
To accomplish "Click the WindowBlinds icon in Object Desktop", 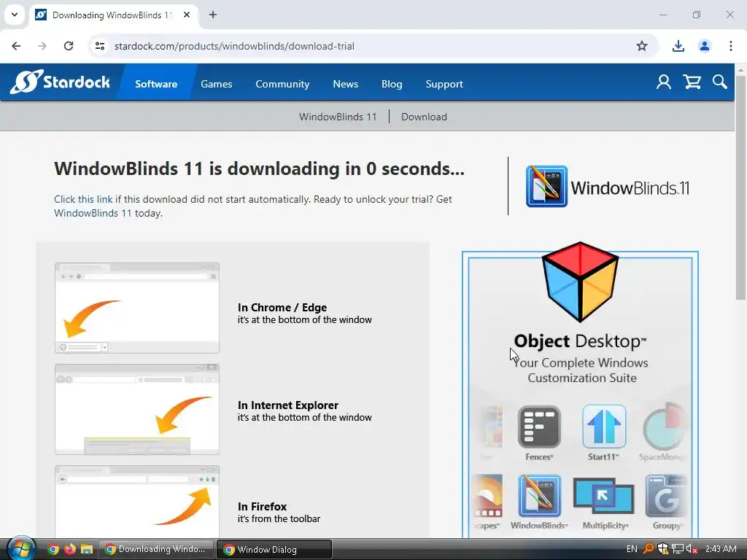I will point(539,496).
